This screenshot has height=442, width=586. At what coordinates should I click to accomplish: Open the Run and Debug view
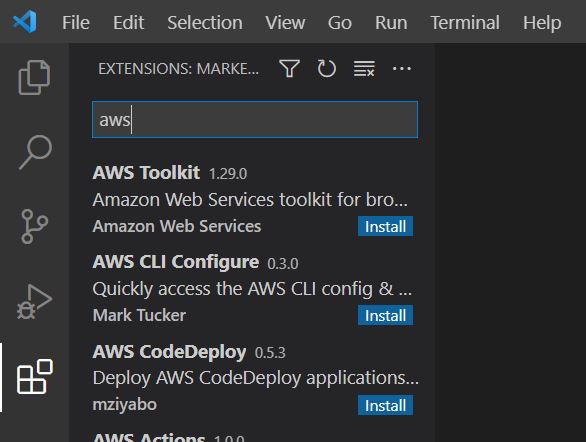[34, 302]
